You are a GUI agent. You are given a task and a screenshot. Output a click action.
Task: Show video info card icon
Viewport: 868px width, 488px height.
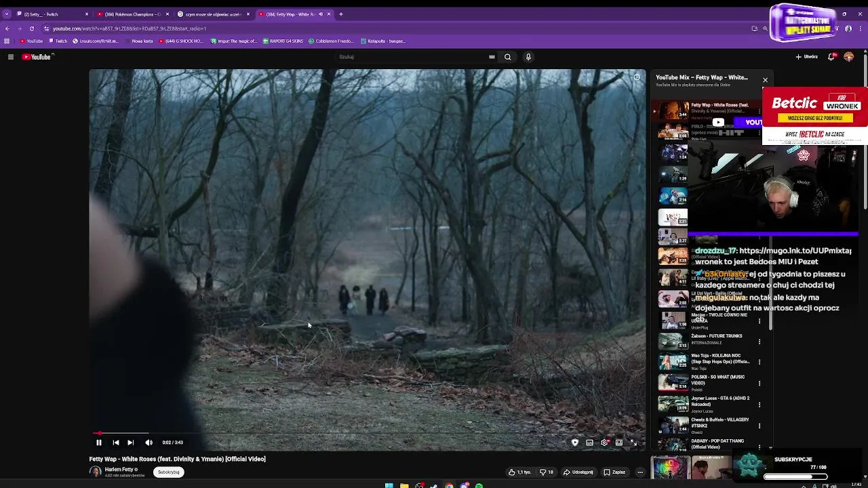coord(637,77)
